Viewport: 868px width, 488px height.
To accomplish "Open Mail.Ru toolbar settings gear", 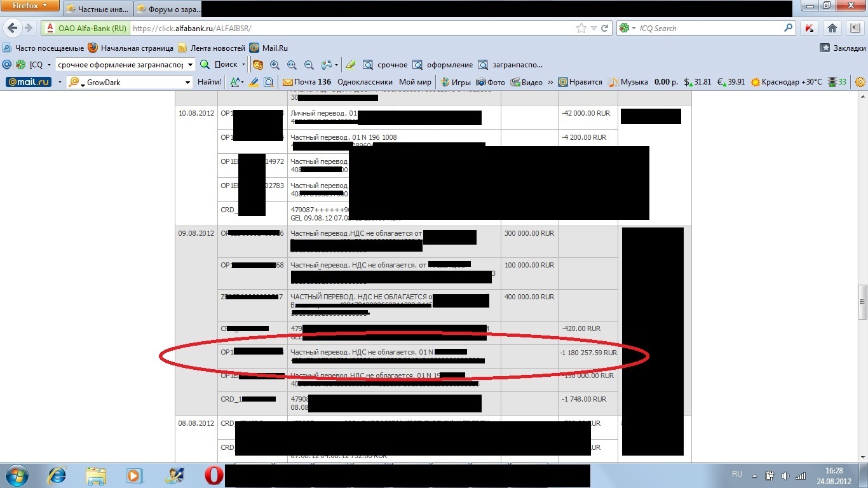I will click(x=860, y=82).
